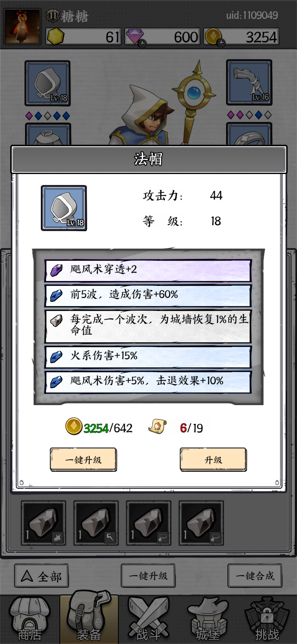
Task: Add gems via purple diamond plus icon
Action: (x=142, y=43)
